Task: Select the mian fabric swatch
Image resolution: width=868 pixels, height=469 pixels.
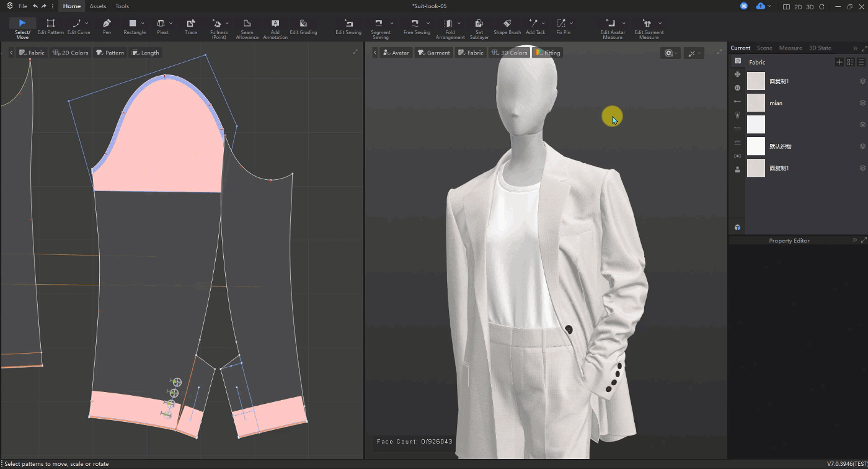Action: [756, 103]
